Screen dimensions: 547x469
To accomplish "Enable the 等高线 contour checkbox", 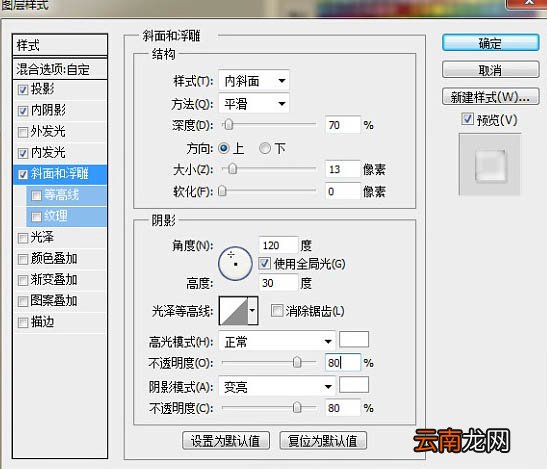I will click(36, 195).
